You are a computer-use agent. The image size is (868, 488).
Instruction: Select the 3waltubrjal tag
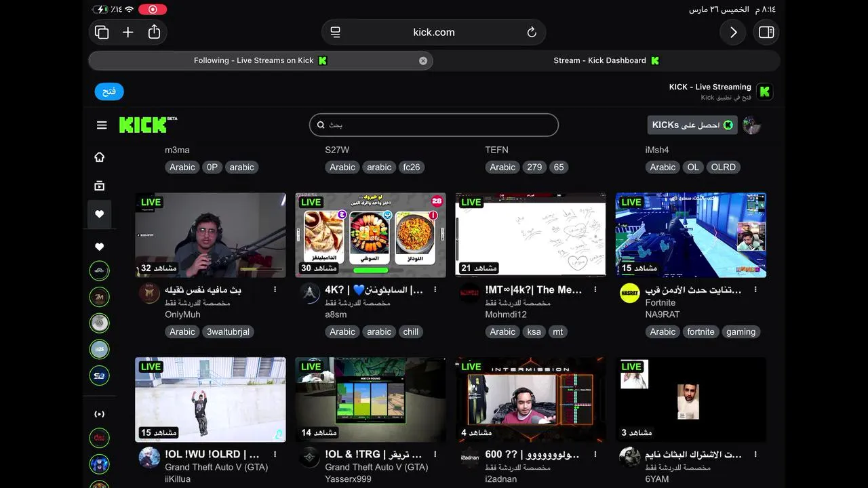pos(228,331)
